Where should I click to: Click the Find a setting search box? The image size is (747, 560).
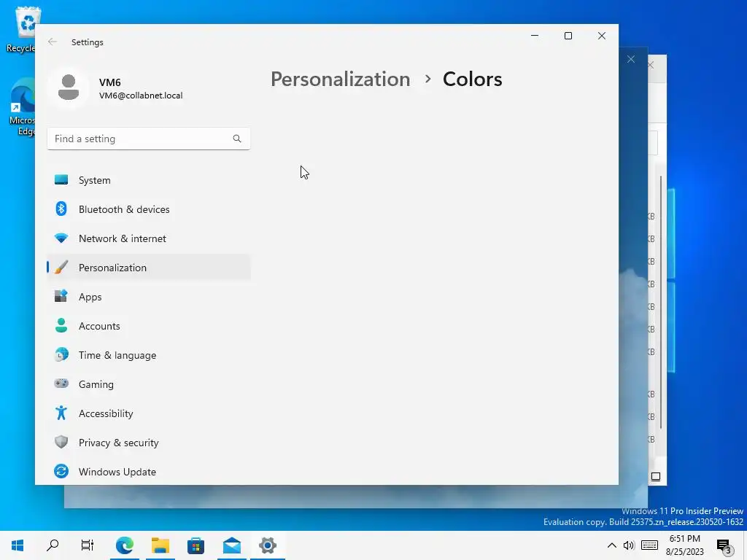[149, 139]
